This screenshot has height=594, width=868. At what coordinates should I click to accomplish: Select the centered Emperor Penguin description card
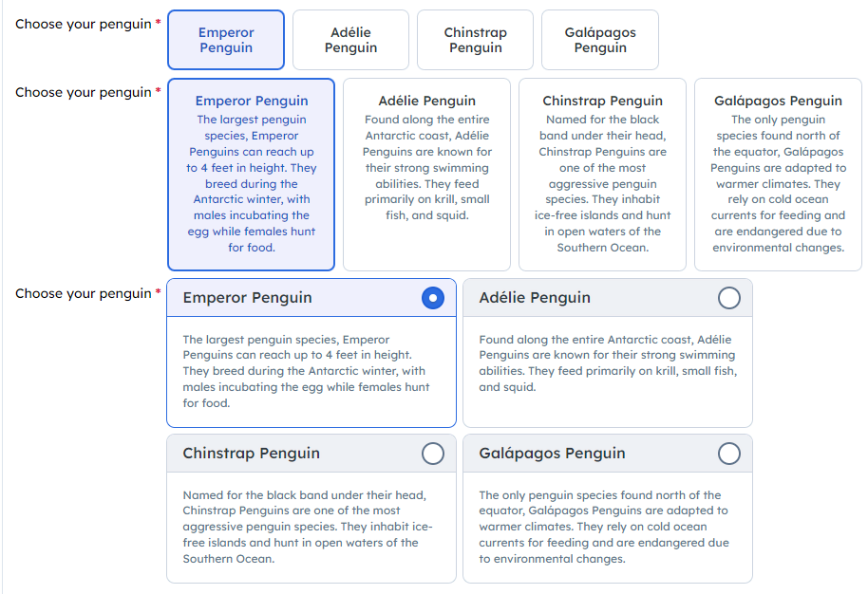[x=252, y=175]
